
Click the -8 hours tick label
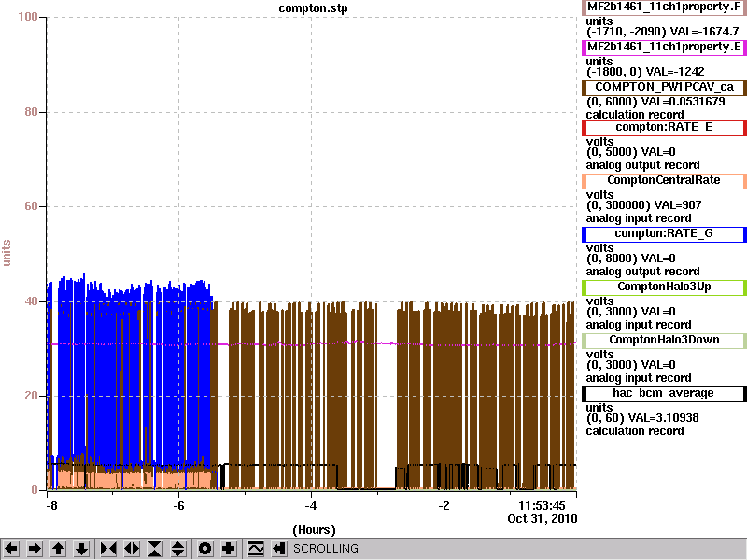click(x=51, y=506)
